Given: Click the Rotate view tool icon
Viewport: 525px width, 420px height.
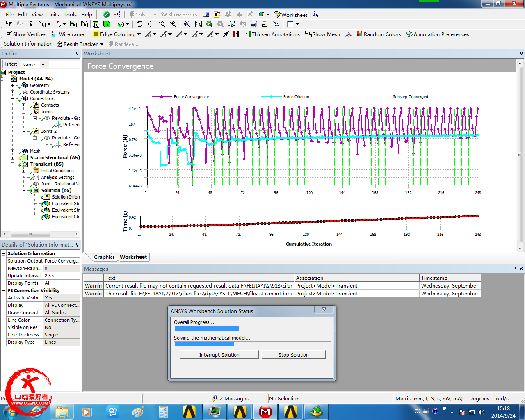Looking at the screenshot, I should pos(139,24).
